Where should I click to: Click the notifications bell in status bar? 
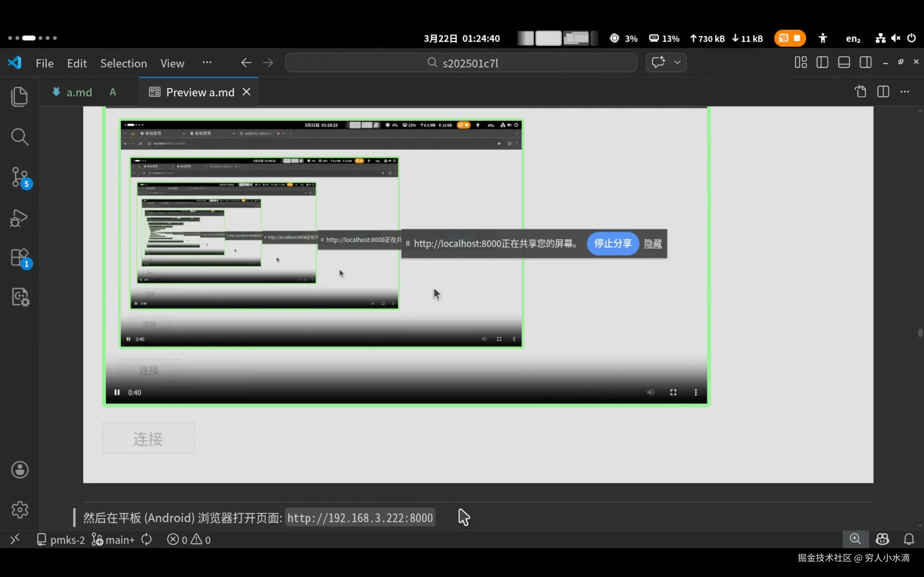click(x=909, y=539)
